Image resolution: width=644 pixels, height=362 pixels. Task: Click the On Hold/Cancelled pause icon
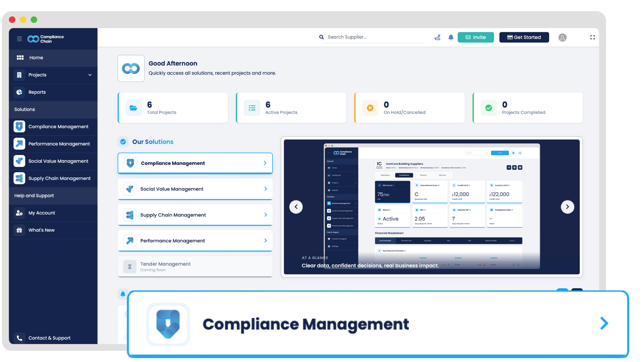point(370,108)
